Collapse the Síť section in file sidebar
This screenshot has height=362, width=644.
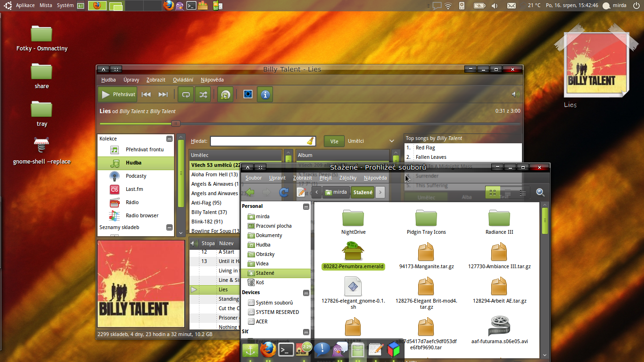[x=306, y=332]
